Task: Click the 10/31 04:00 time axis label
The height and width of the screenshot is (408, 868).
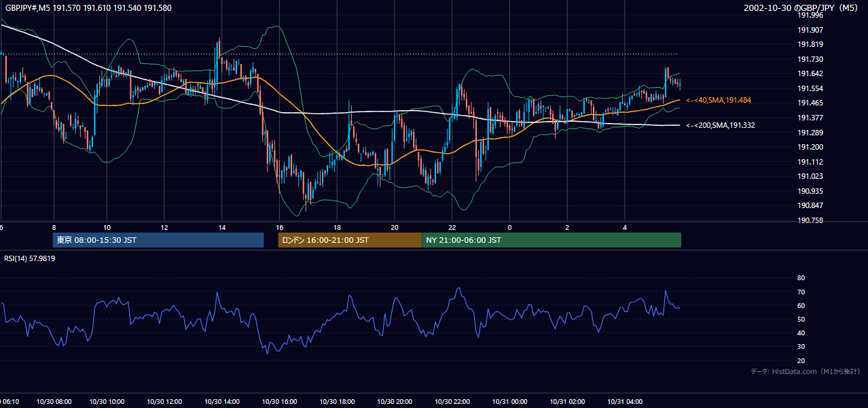Action: click(624, 402)
